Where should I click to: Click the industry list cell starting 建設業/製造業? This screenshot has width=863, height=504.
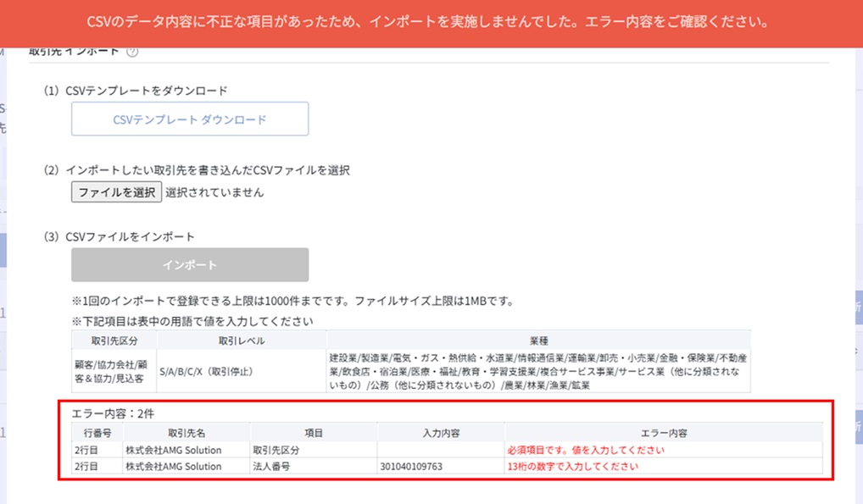pyautogui.click(x=539, y=371)
